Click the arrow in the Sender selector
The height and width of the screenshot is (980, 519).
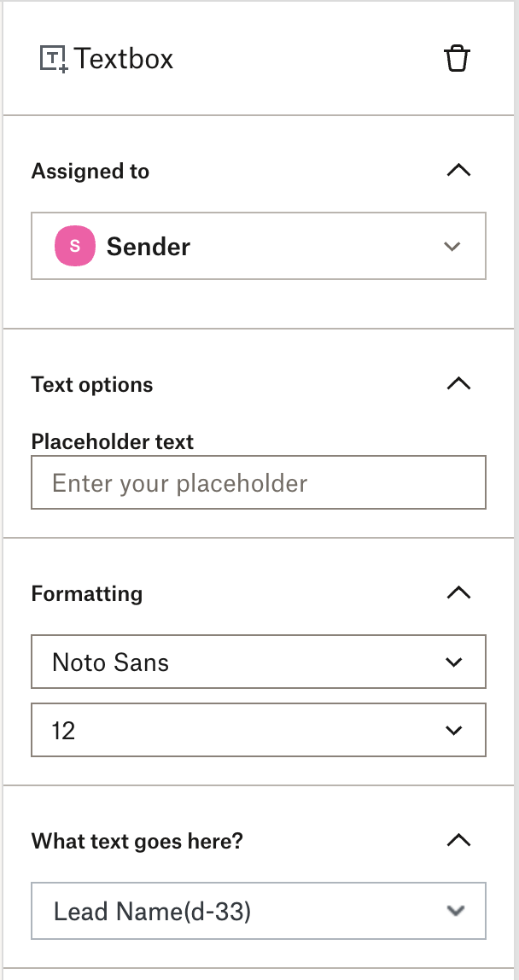[x=452, y=246]
